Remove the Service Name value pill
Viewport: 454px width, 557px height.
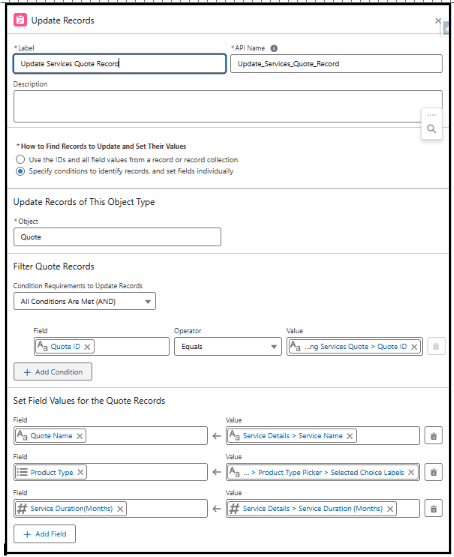tap(350, 436)
